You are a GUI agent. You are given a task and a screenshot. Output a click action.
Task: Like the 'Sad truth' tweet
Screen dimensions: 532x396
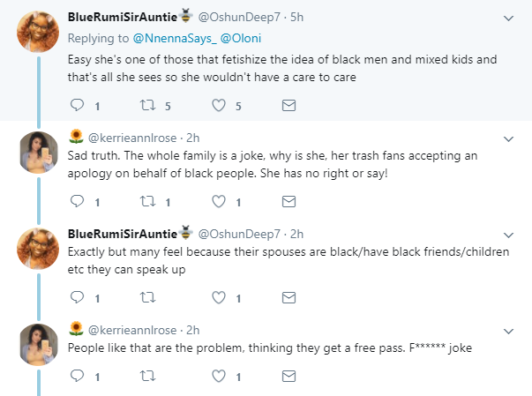pos(219,202)
